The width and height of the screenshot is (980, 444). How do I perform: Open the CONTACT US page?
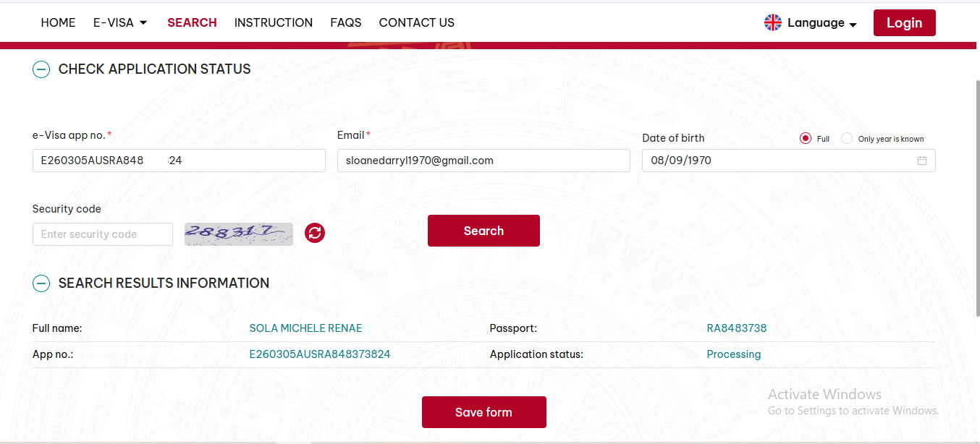(x=417, y=22)
